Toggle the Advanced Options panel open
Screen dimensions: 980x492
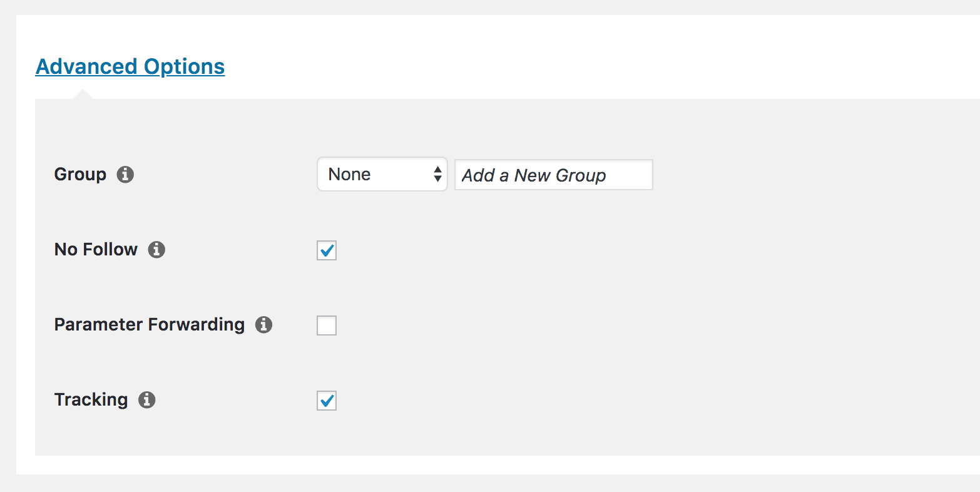pos(130,66)
